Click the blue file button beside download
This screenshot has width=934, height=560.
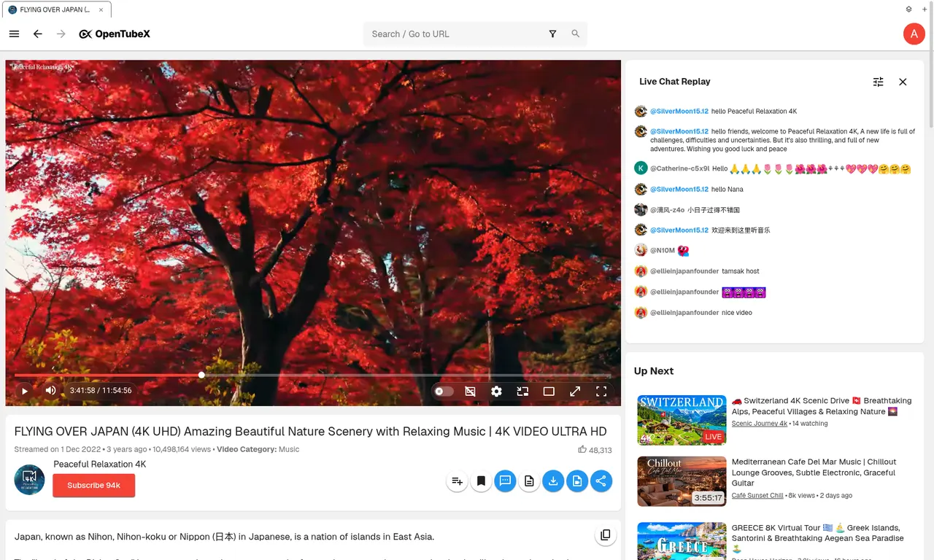point(577,481)
